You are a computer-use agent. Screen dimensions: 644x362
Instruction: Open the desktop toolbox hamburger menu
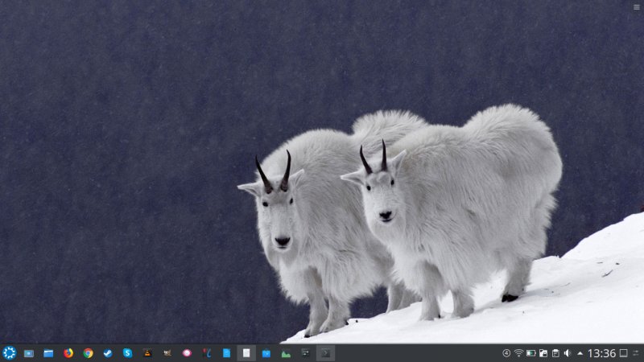(x=637, y=6)
